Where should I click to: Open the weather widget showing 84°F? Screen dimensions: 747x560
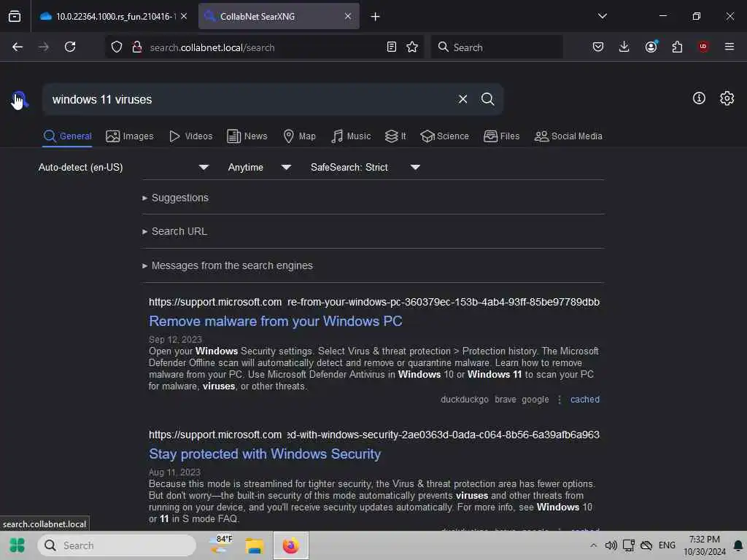[222, 545]
